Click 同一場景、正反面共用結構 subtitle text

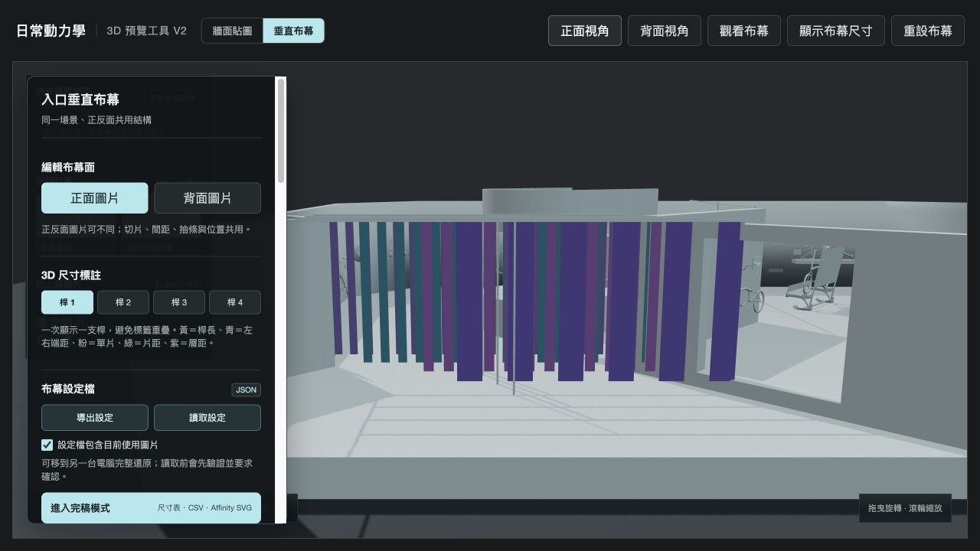coord(96,120)
